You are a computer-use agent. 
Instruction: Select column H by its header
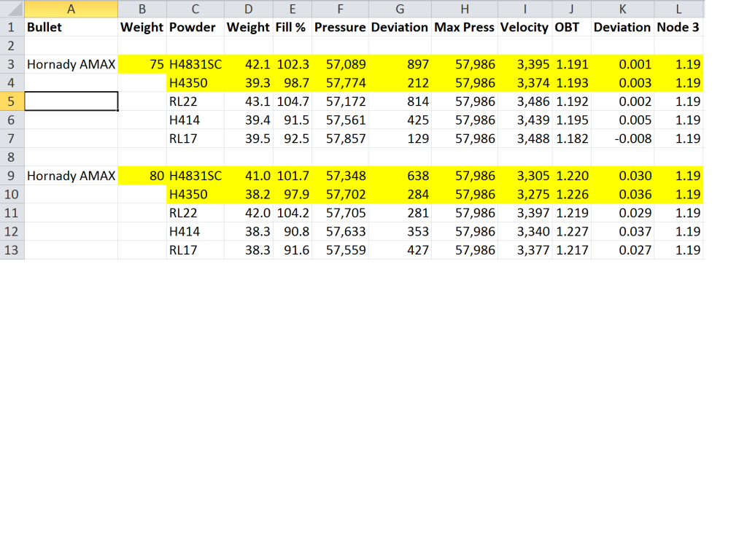point(465,9)
